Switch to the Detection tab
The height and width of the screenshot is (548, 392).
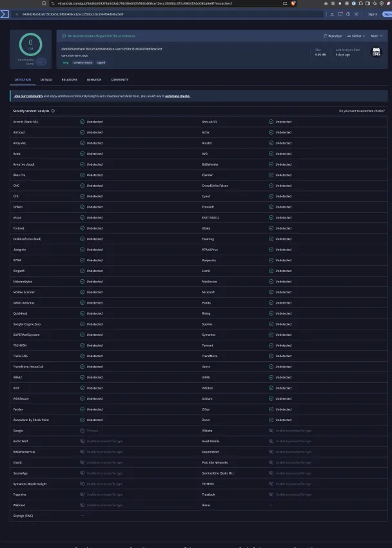[23, 80]
